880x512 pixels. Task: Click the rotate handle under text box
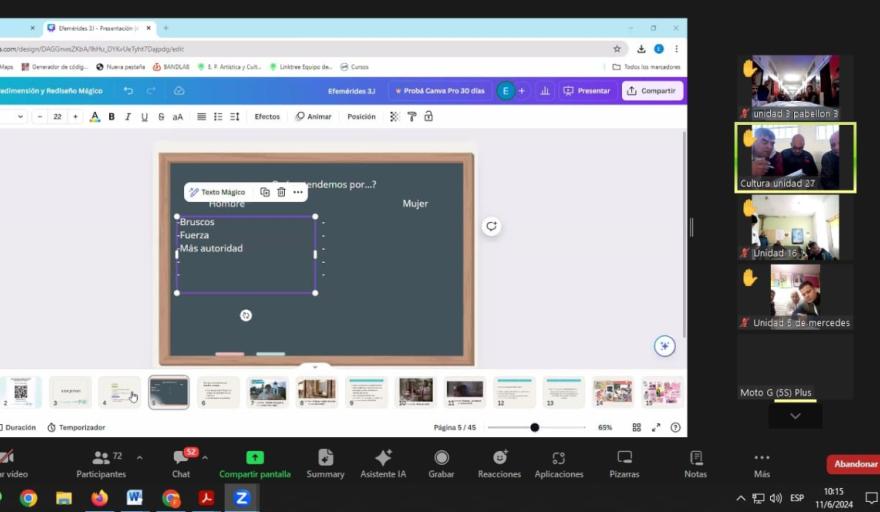coord(246,316)
